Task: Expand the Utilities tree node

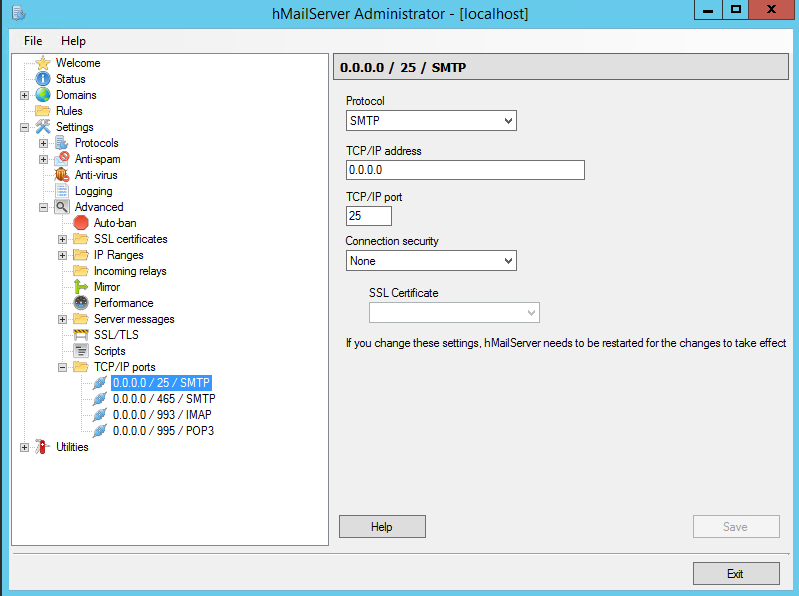Action: tap(24, 447)
